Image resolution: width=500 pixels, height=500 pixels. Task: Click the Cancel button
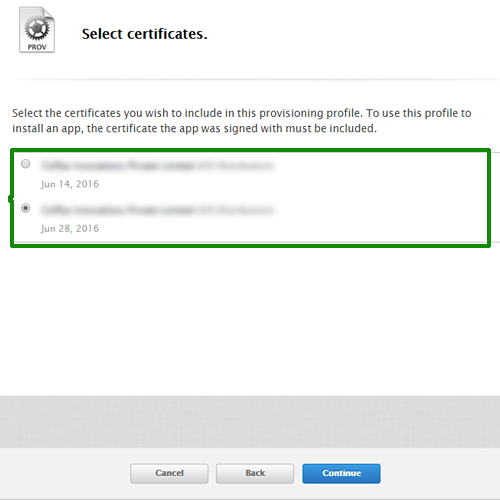coord(169,473)
